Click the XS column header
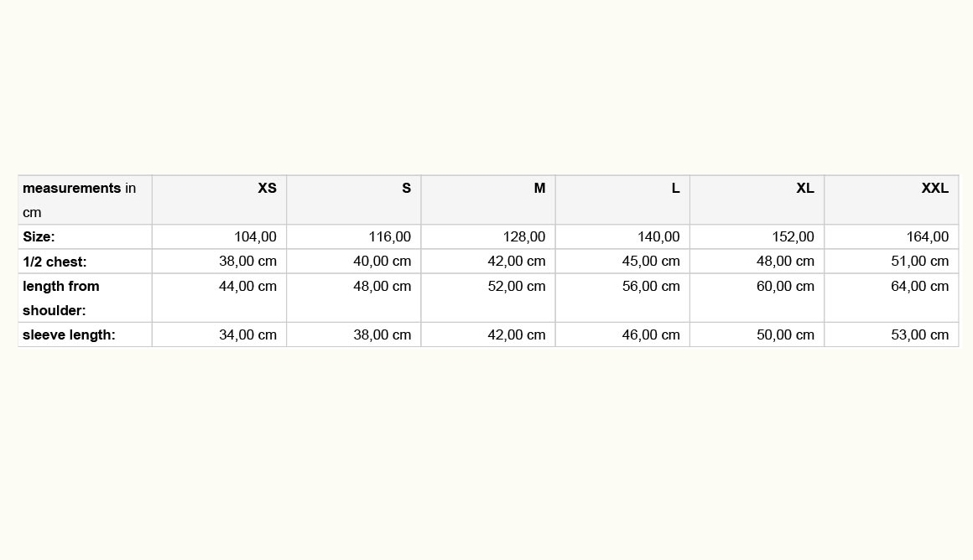This screenshot has height=560, width=973. coord(219,200)
